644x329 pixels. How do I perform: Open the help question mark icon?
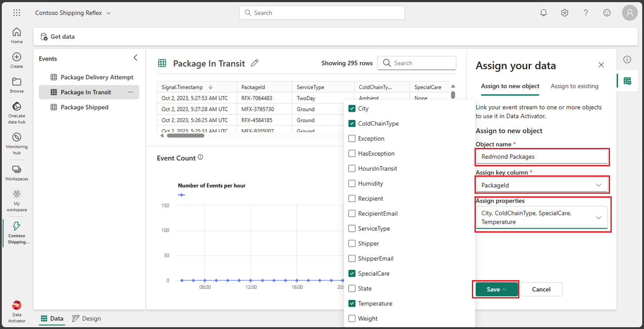point(586,13)
